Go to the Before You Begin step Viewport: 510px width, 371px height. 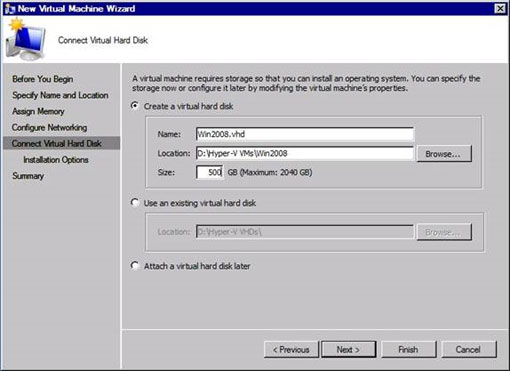point(43,79)
